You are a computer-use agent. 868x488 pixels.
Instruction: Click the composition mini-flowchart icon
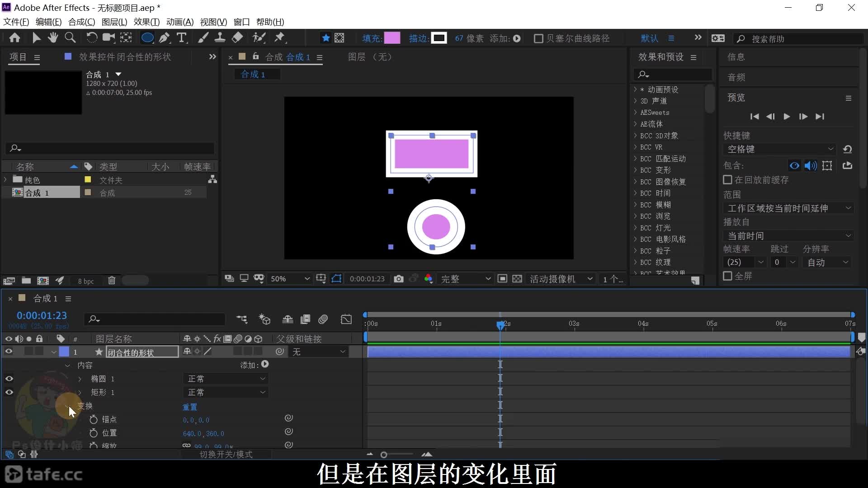point(242,319)
